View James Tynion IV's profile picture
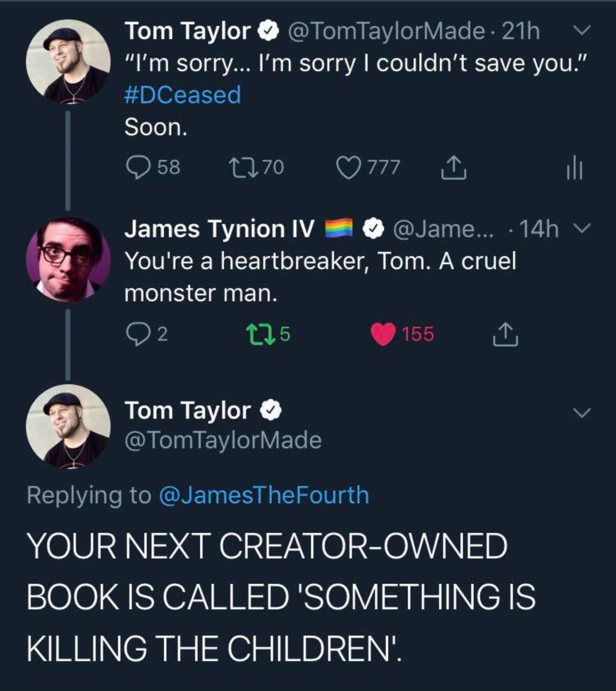Screen dimensions: 616x691 68,259
